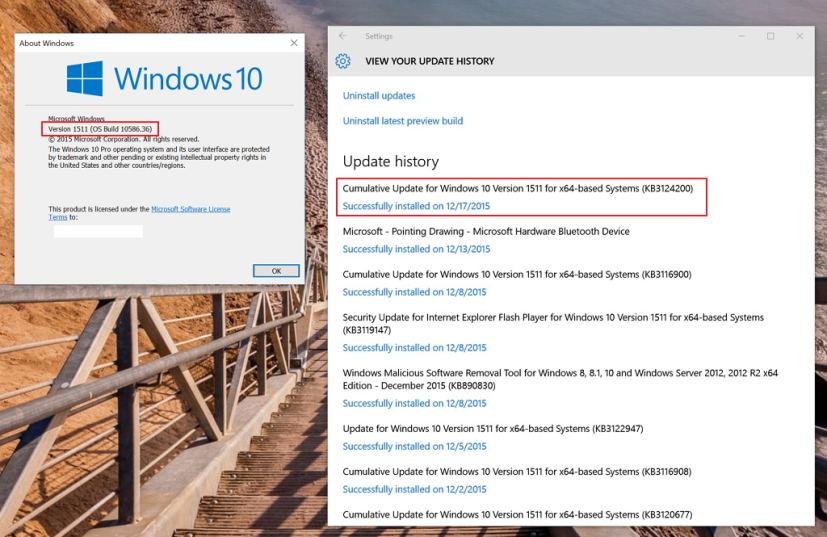Click OK in About Windows dialog
Image resolution: width=827 pixels, height=537 pixels.
click(x=276, y=271)
